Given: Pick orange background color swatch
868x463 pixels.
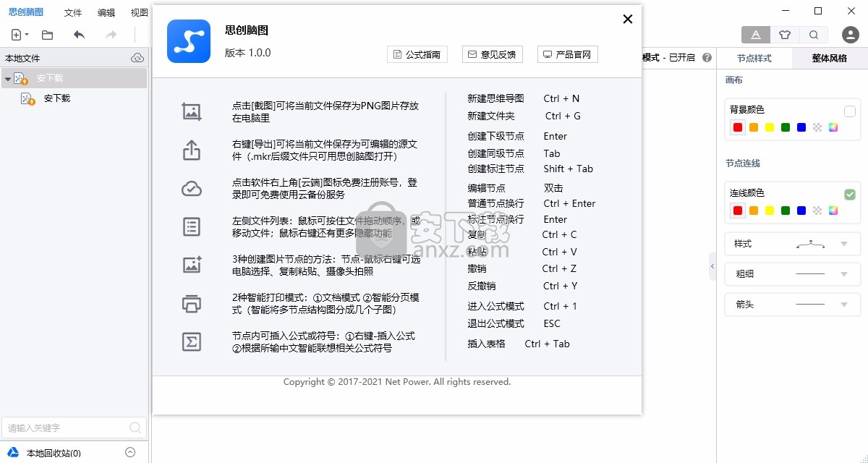Looking at the screenshot, I should [754, 128].
